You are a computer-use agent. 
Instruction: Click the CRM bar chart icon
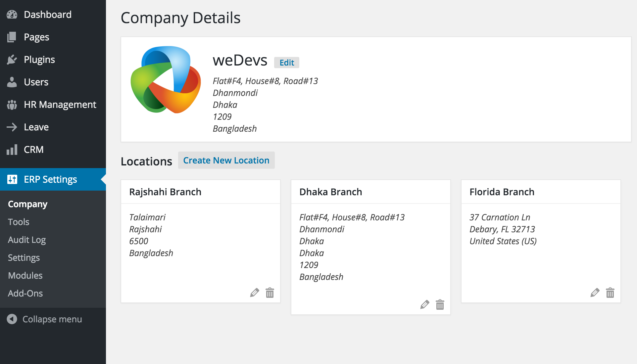click(12, 150)
